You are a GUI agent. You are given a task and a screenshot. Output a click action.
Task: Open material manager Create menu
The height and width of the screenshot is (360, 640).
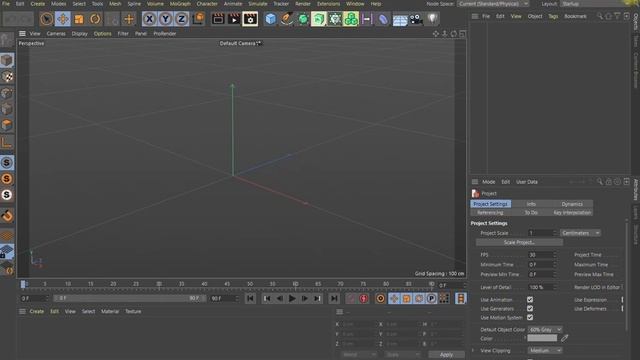pyautogui.click(x=36, y=311)
